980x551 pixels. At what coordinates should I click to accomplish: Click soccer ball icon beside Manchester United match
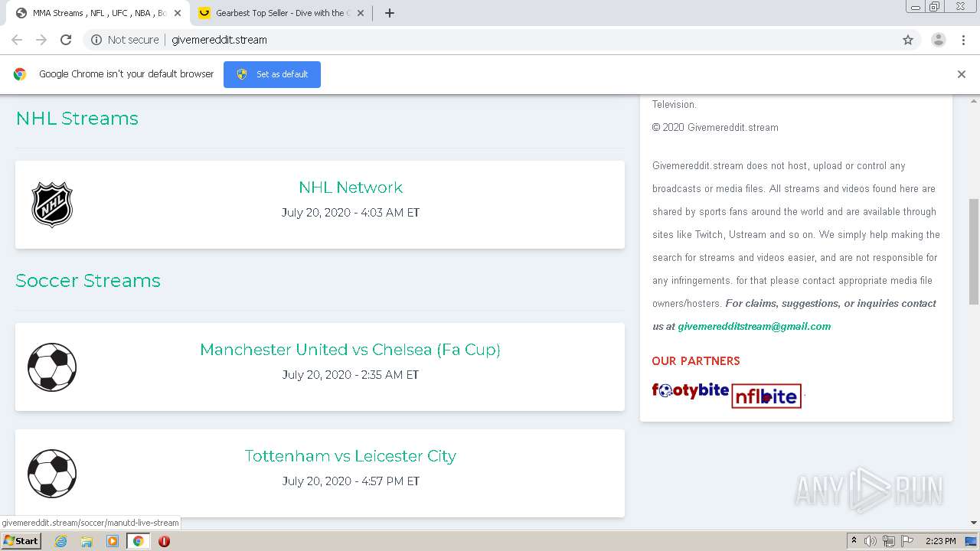(x=52, y=367)
